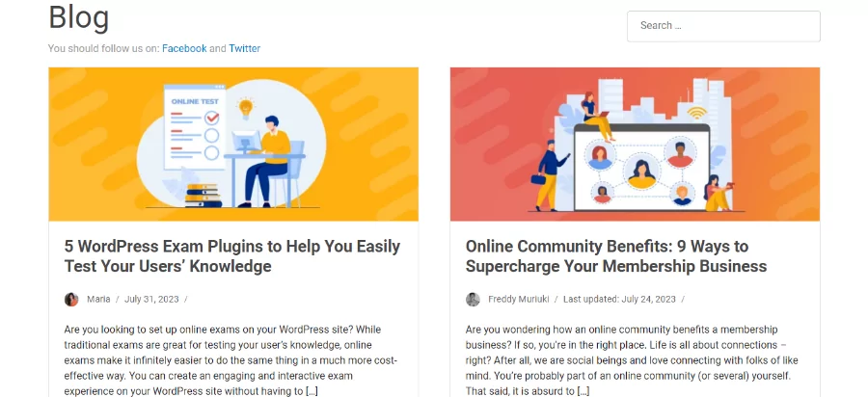The height and width of the screenshot is (397, 868).
Task: Open the WordPress Exam Plugins featured image
Action: 233,145
